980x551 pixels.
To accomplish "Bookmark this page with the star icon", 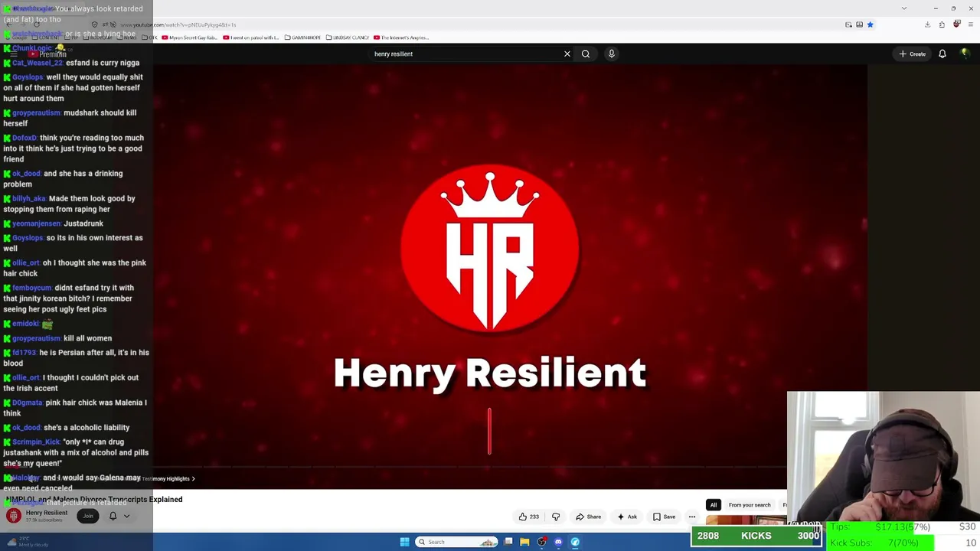I will point(870,24).
